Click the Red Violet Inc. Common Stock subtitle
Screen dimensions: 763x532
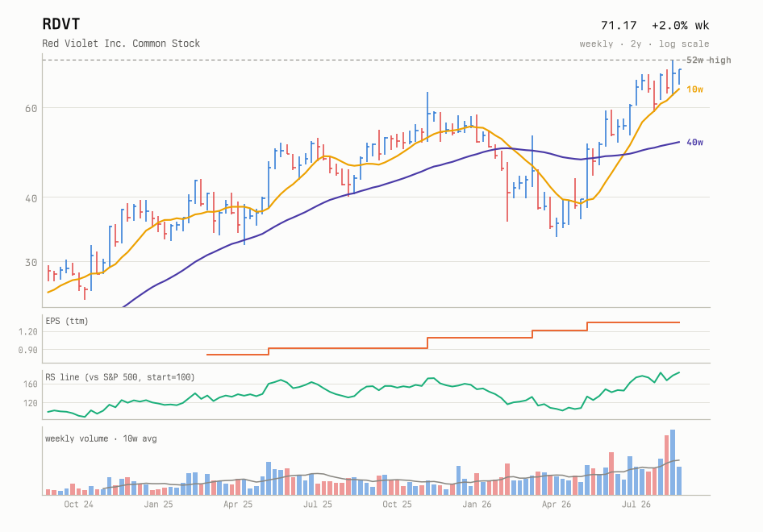click(x=121, y=44)
